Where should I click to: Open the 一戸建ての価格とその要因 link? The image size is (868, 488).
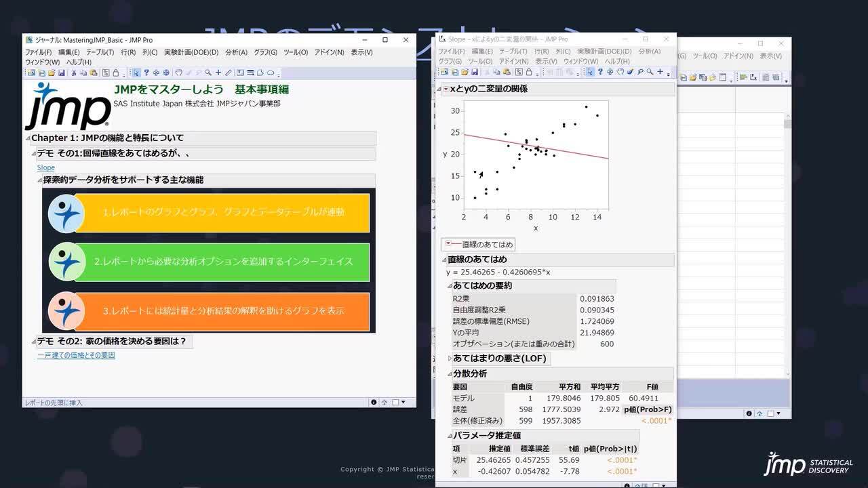tap(76, 354)
